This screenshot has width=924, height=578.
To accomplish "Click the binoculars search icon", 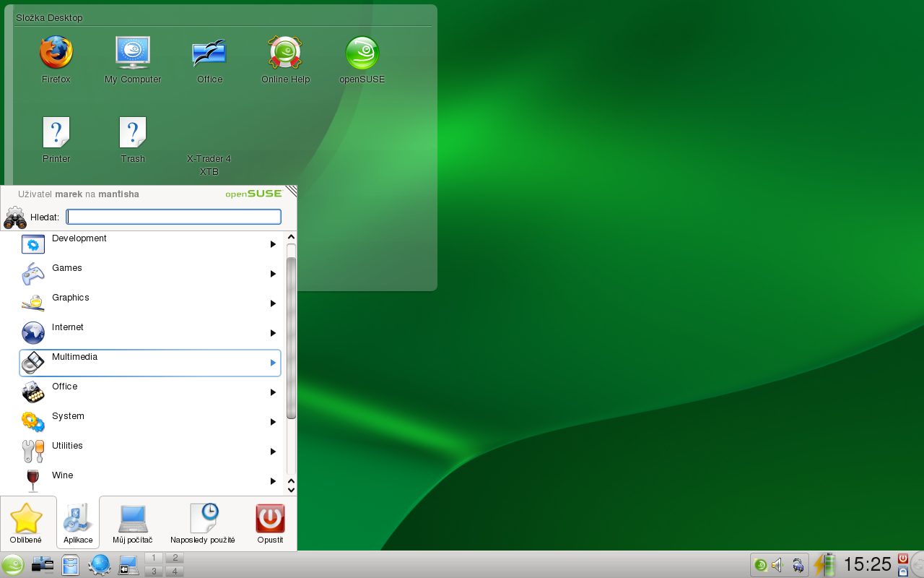I will (x=15, y=217).
